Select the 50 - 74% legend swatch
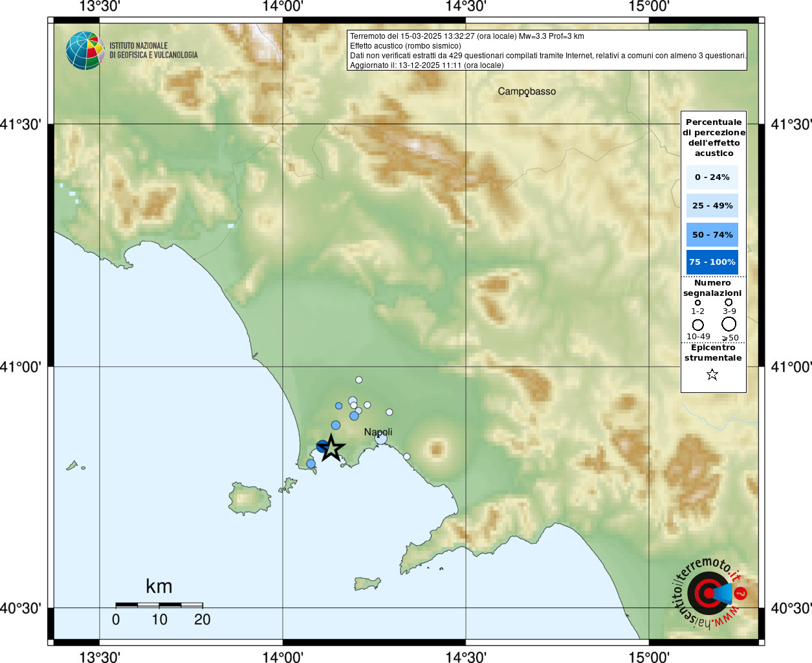The image size is (812, 663). point(712,234)
